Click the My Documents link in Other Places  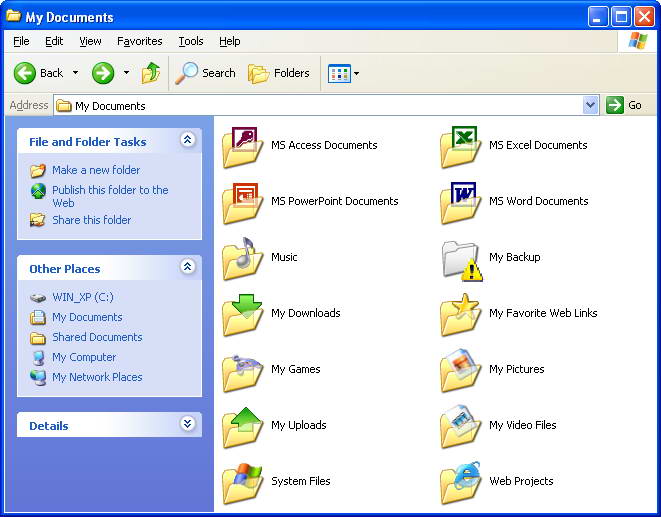pos(87,317)
